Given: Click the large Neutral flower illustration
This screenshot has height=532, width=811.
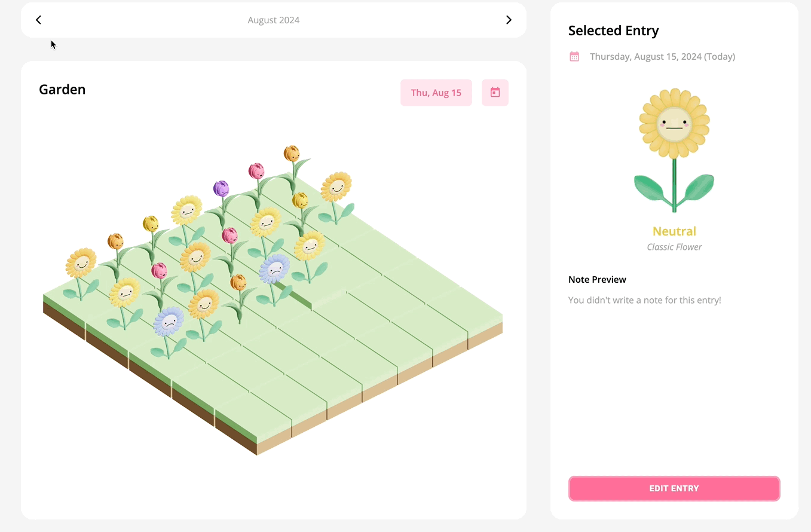Looking at the screenshot, I should click(x=674, y=149).
